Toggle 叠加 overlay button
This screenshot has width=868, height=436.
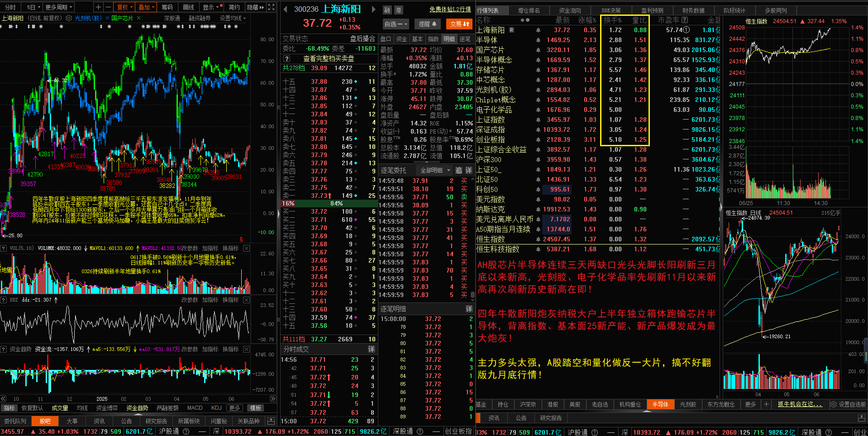[x=146, y=7]
